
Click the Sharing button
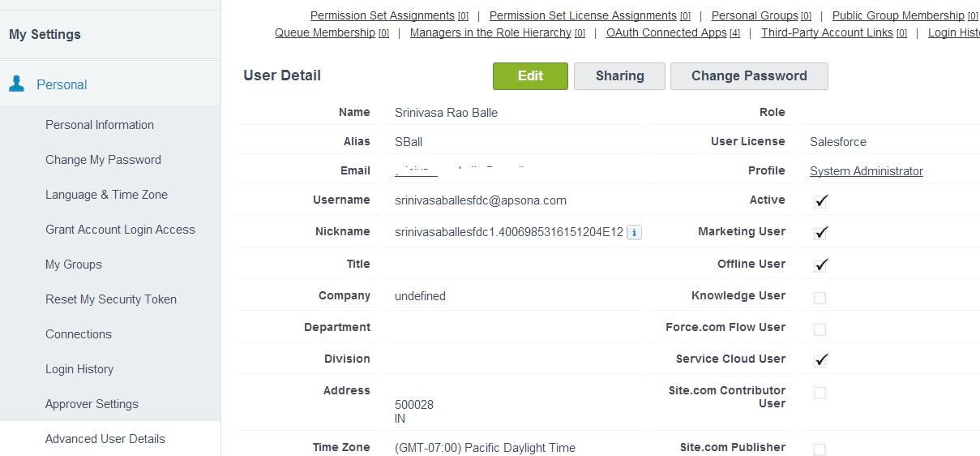619,75
